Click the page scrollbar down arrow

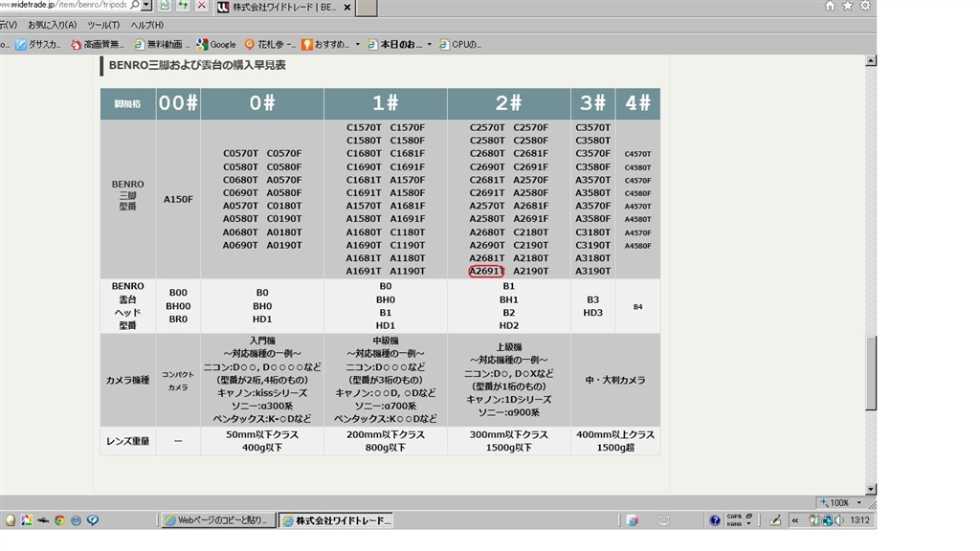pyautogui.click(x=871, y=489)
